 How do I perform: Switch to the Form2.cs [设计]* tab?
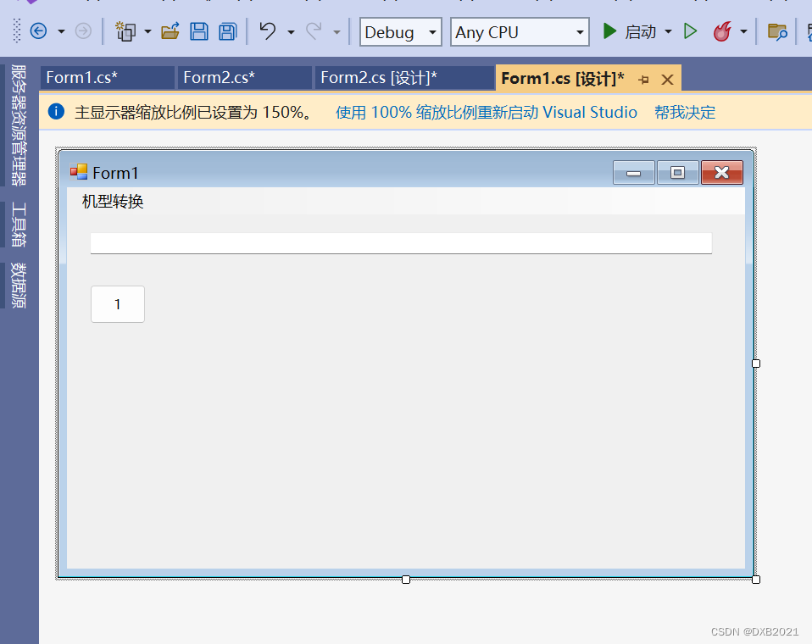(404, 78)
